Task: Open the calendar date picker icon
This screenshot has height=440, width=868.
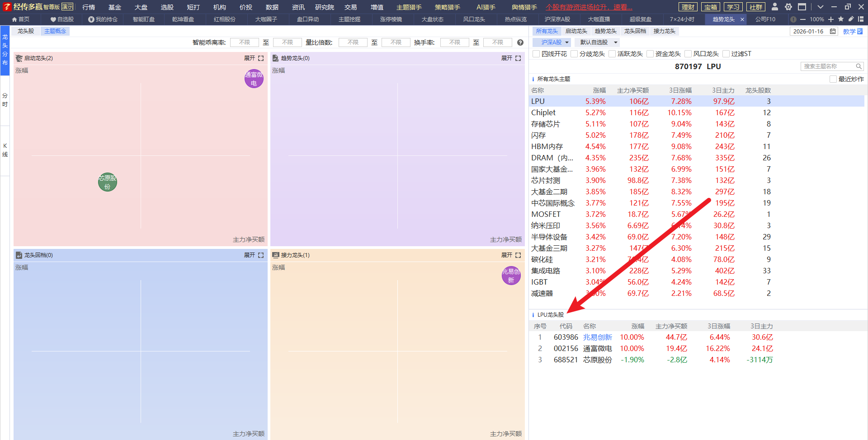Action: tap(833, 31)
